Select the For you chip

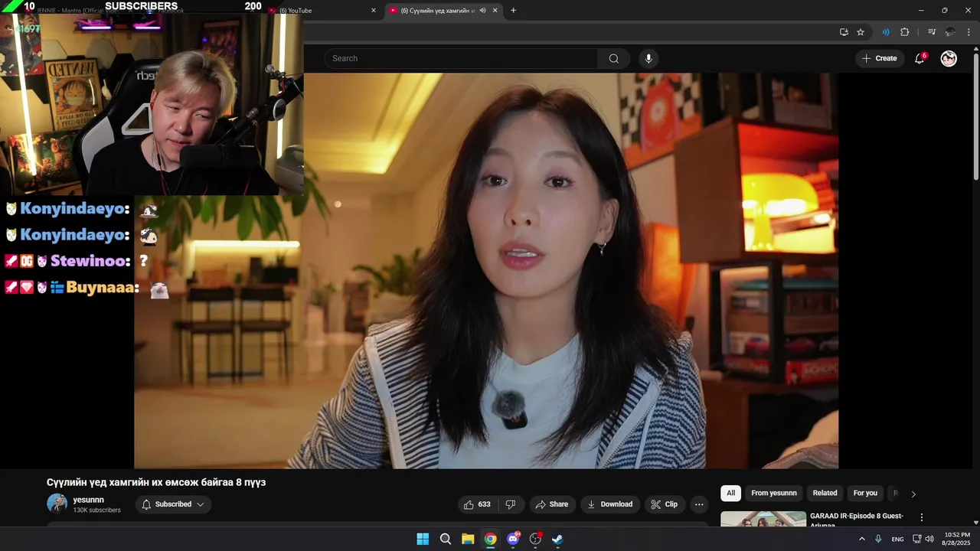[865, 493]
